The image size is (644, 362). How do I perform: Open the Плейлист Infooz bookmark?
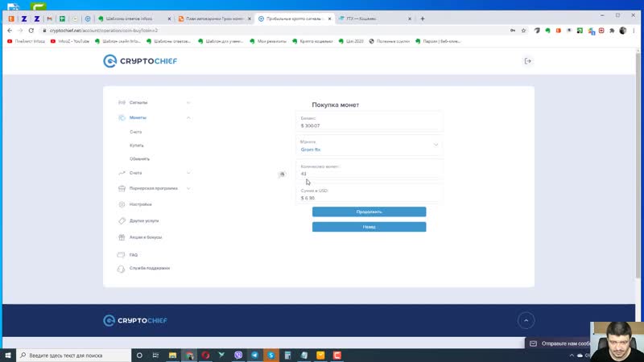click(x=26, y=42)
